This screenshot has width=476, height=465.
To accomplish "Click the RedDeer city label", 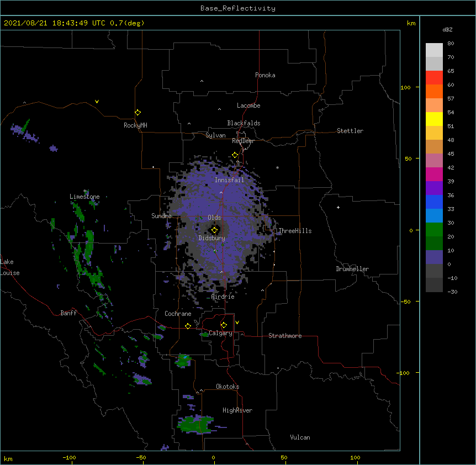I will tap(243, 141).
